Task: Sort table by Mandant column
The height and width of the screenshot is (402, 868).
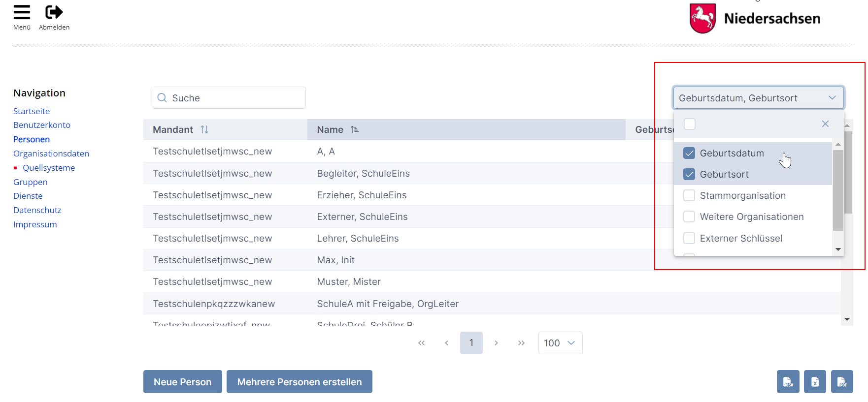Action: 204,129
